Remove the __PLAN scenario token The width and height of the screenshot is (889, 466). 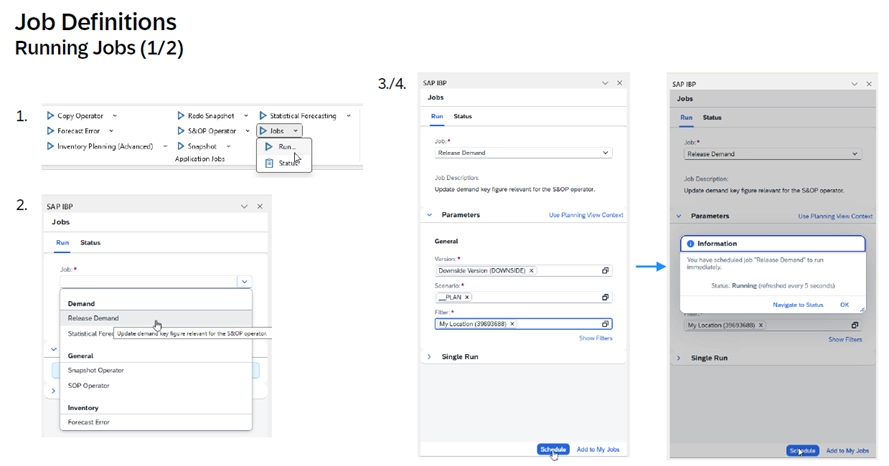click(467, 297)
